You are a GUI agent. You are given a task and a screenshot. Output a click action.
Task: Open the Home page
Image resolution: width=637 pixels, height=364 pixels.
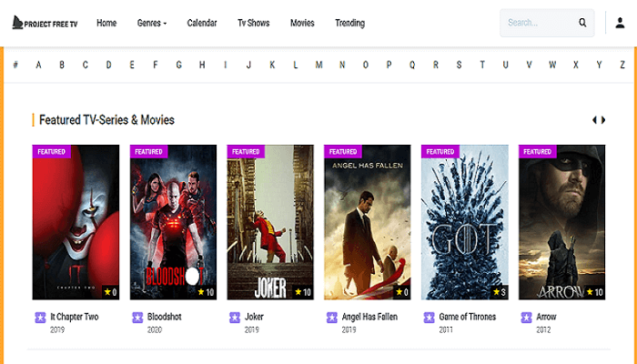(106, 23)
